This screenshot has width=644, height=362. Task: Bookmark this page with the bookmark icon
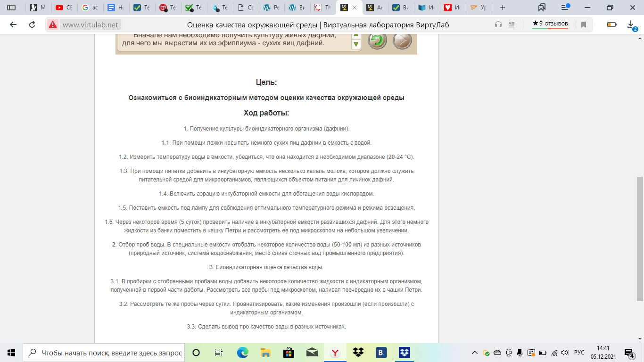click(584, 25)
